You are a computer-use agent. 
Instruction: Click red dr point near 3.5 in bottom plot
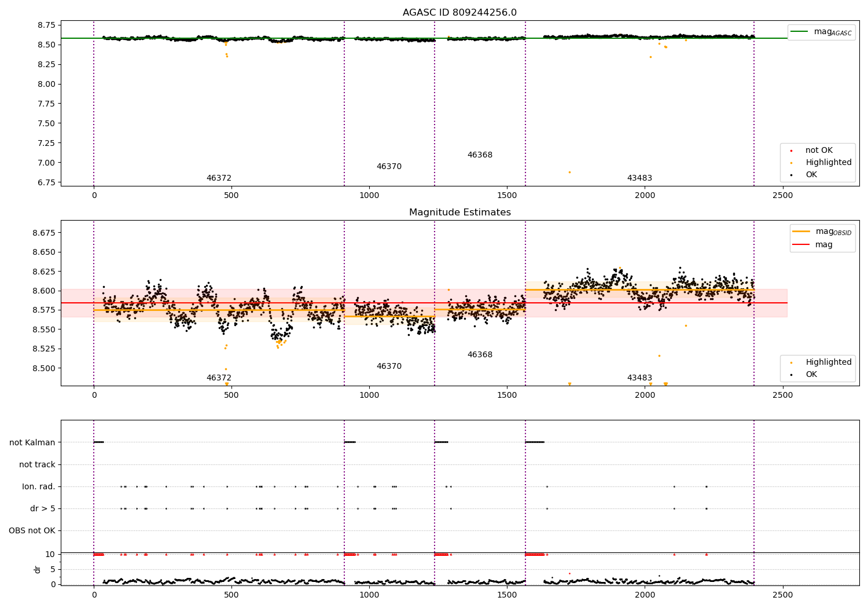pos(569,573)
